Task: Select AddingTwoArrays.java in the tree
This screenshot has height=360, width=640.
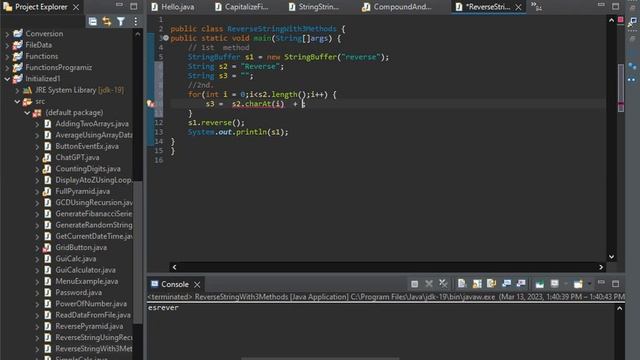Action: point(92,124)
